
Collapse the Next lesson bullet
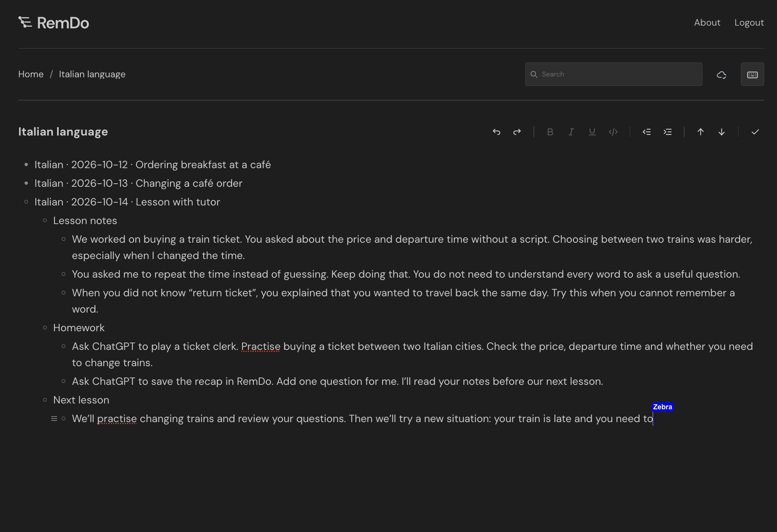(x=45, y=400)
